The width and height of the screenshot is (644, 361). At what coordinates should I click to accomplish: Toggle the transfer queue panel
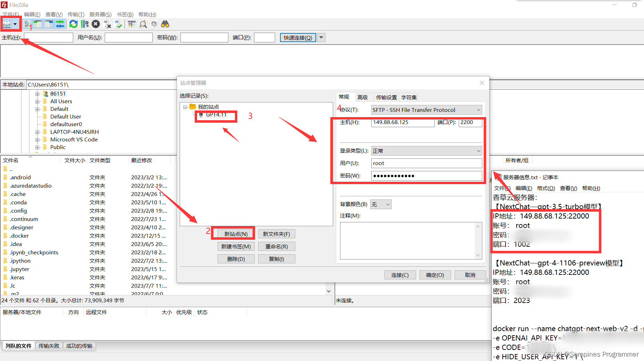[60, 24]
